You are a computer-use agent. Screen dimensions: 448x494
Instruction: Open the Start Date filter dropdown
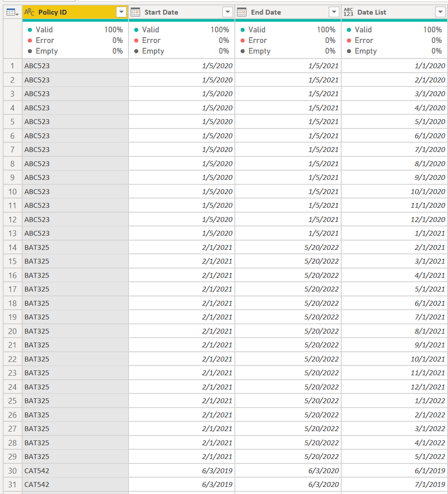click(x=227, y=12)
